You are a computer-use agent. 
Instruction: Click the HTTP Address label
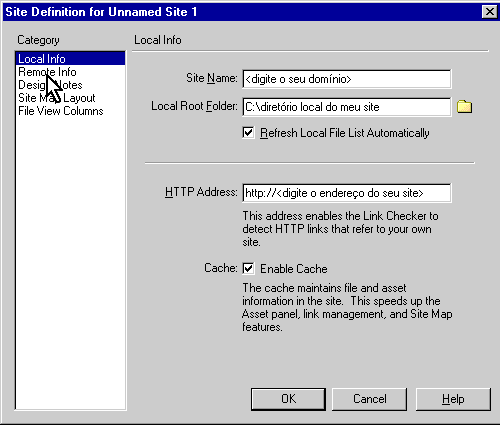pos(201,192)
